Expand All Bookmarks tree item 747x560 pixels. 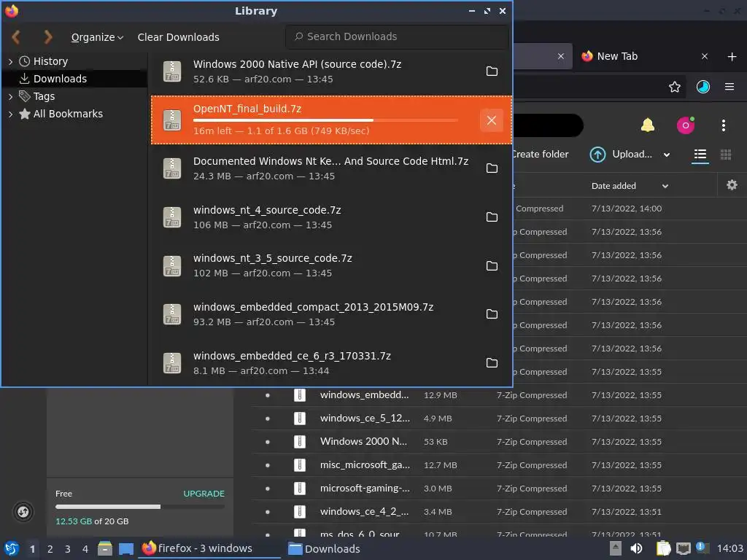(x=10, y=114)
